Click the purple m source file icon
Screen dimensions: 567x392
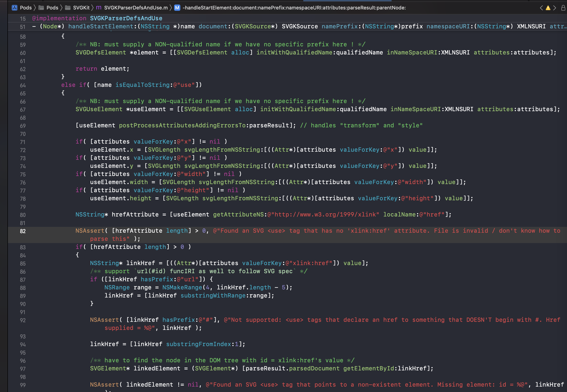pyautogui.click(x=99, y=8)
